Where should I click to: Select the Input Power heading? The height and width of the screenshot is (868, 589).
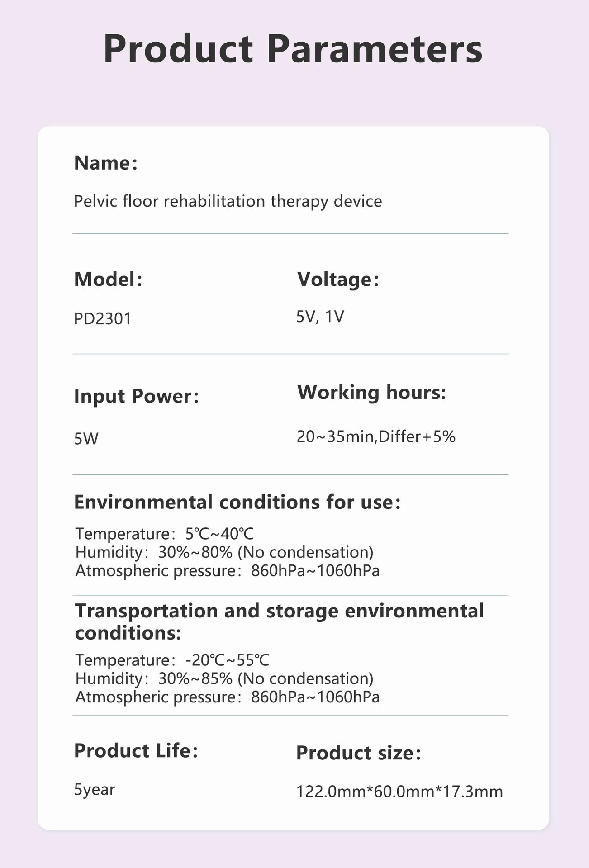136,396
